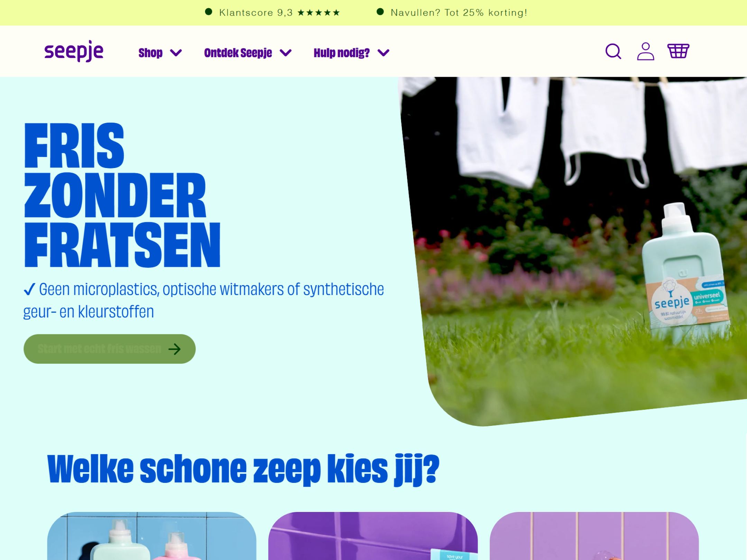
Task: Click the Seepje logo
Action: (x=74, y=51)
